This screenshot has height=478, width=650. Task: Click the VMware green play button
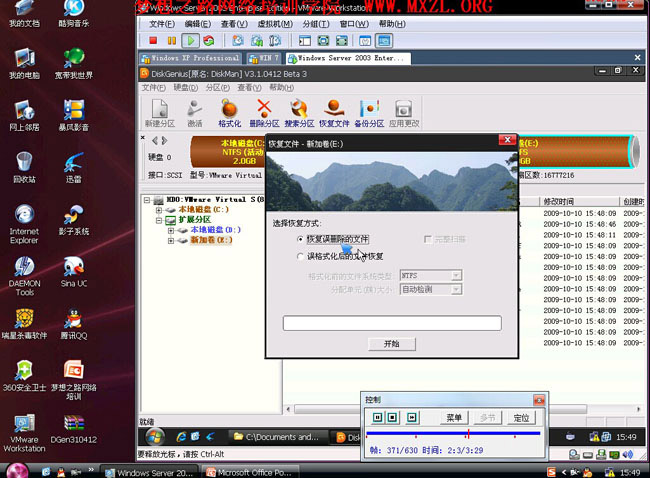190,41
